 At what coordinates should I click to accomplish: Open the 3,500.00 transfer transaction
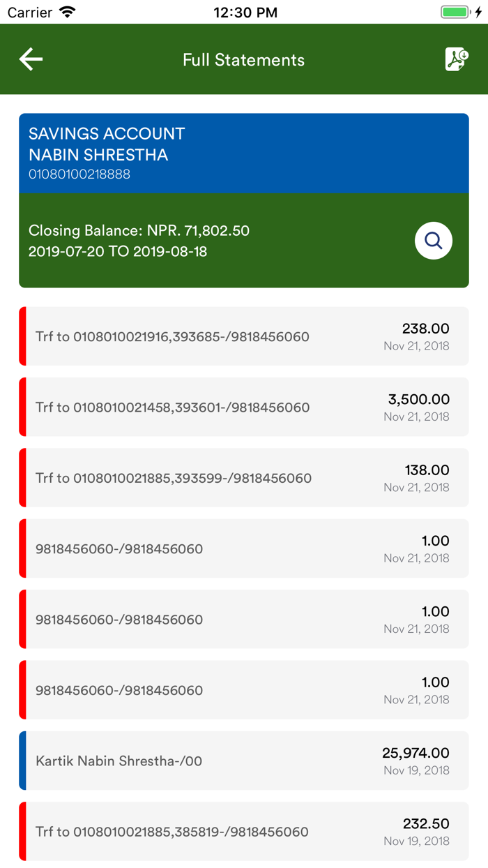(x=243, y=407)
